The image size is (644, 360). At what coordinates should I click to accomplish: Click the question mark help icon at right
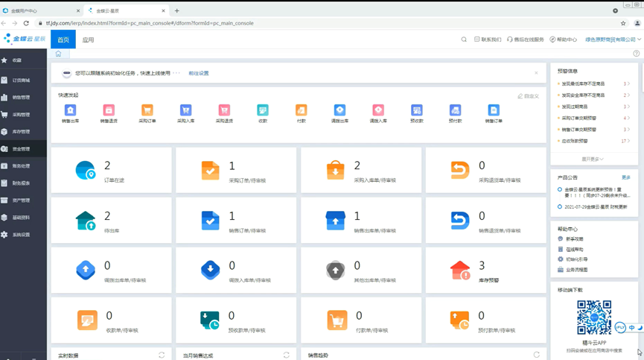(x=637, y=54)
